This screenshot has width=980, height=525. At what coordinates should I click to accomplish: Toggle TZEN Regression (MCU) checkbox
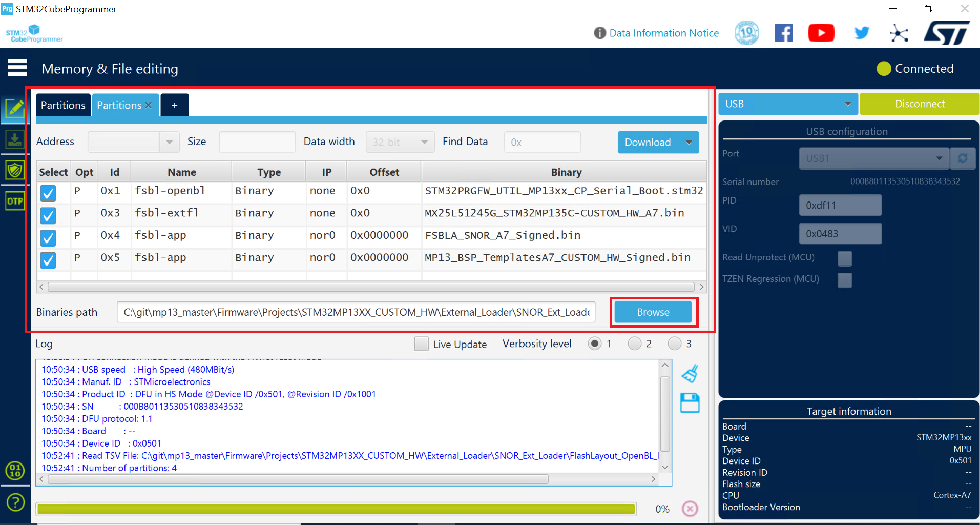844,280
